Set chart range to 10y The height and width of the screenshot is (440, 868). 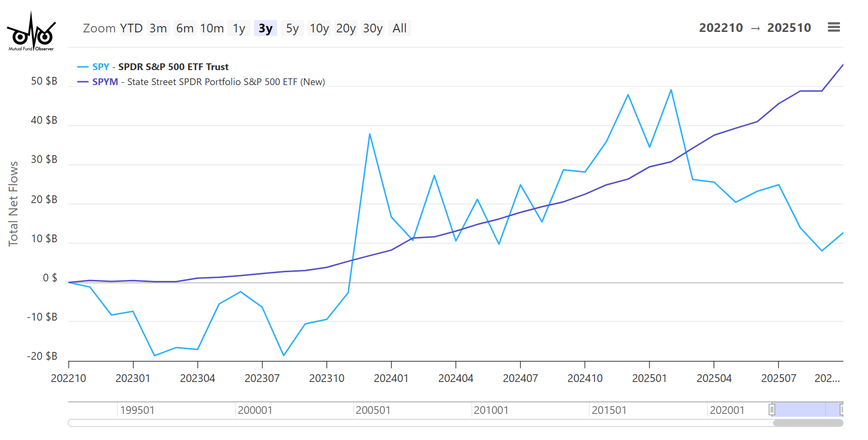(x=319, y=29)
